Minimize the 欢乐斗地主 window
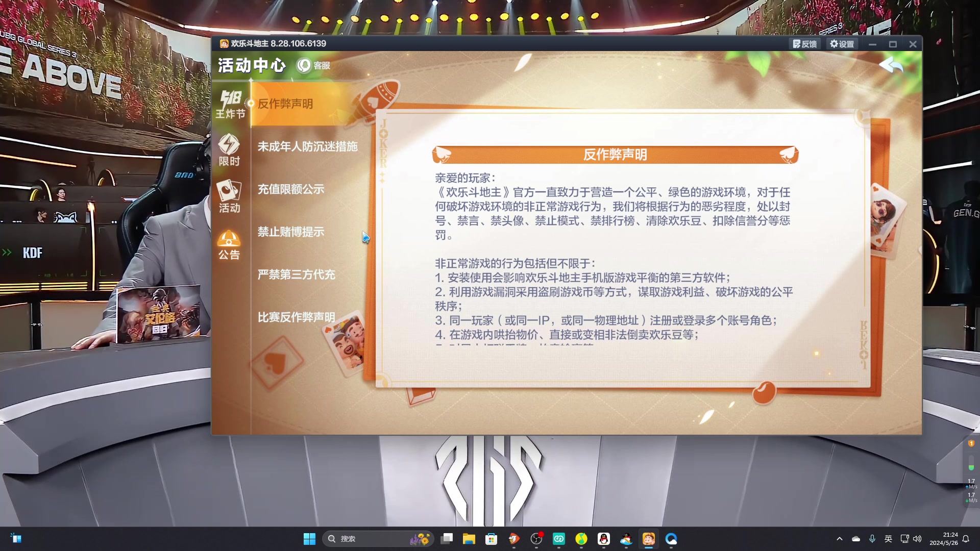Image resolution: width=980 pixels, height=551 pixels. point(873,44)
